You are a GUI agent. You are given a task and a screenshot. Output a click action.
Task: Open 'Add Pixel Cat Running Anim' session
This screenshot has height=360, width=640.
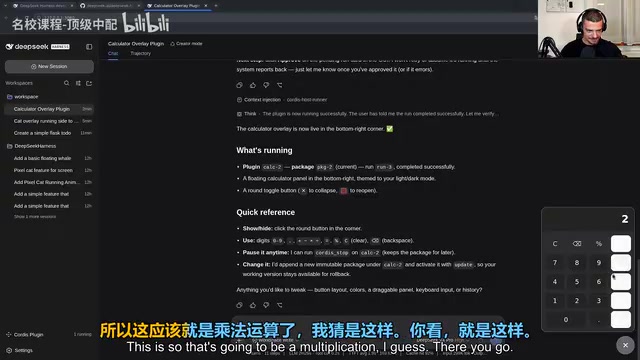[x=49, y=182]
